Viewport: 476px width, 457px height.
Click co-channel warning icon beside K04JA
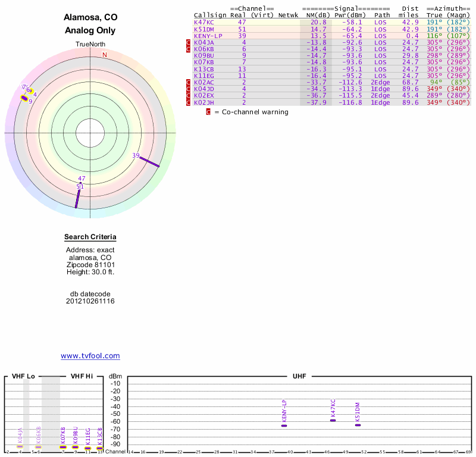tap(189, 43)
